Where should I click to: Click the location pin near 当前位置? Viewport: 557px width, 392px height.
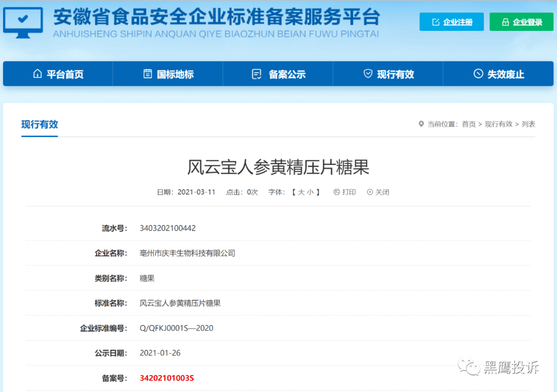(421, 124)
